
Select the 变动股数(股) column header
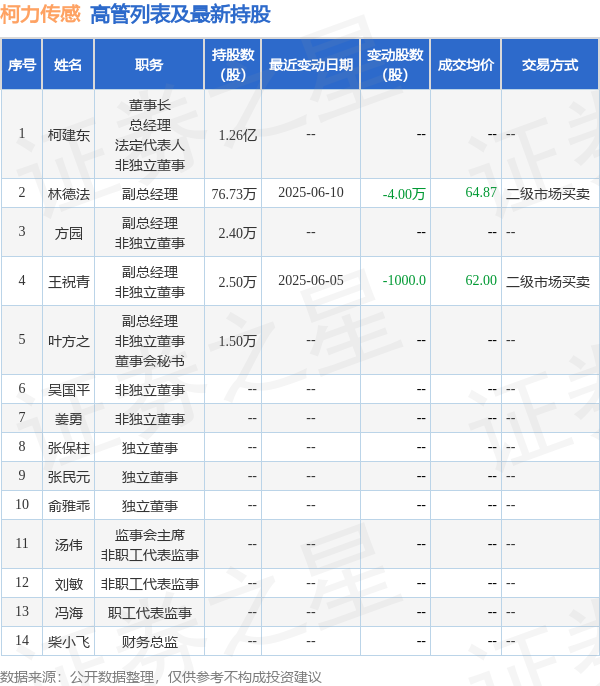395,65
